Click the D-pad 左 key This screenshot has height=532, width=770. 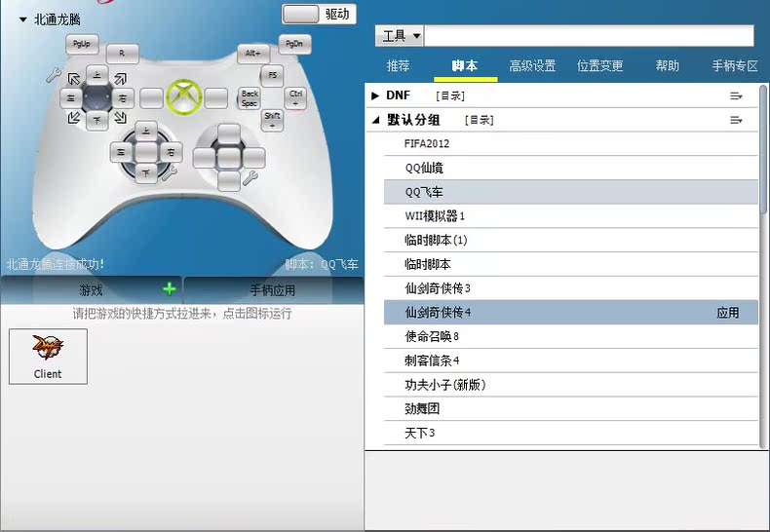click(121, 152)
